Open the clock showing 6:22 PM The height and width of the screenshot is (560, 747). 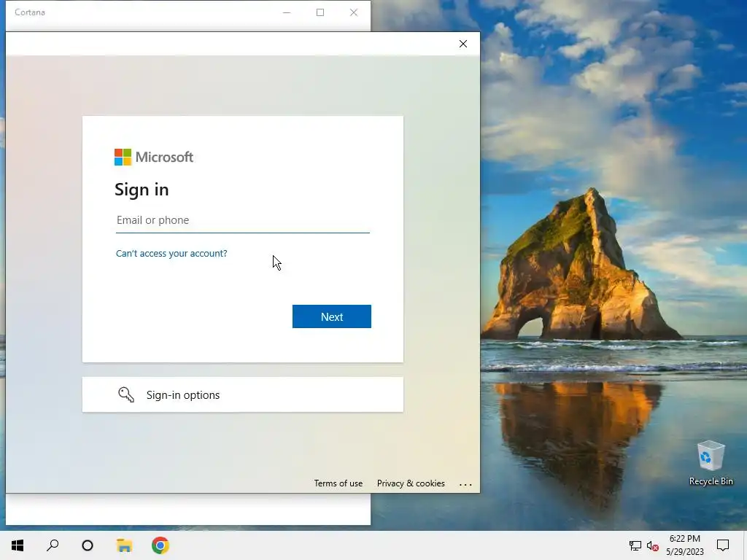(684, 545)
